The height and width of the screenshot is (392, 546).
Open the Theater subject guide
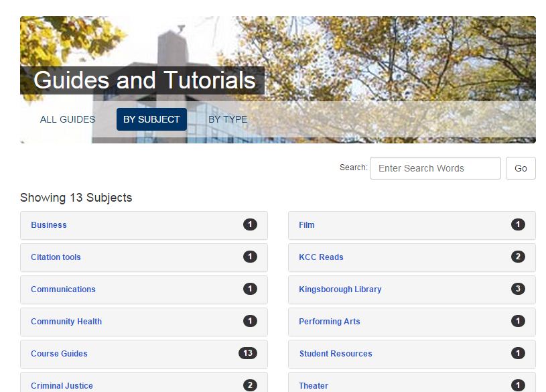[314, 386]
